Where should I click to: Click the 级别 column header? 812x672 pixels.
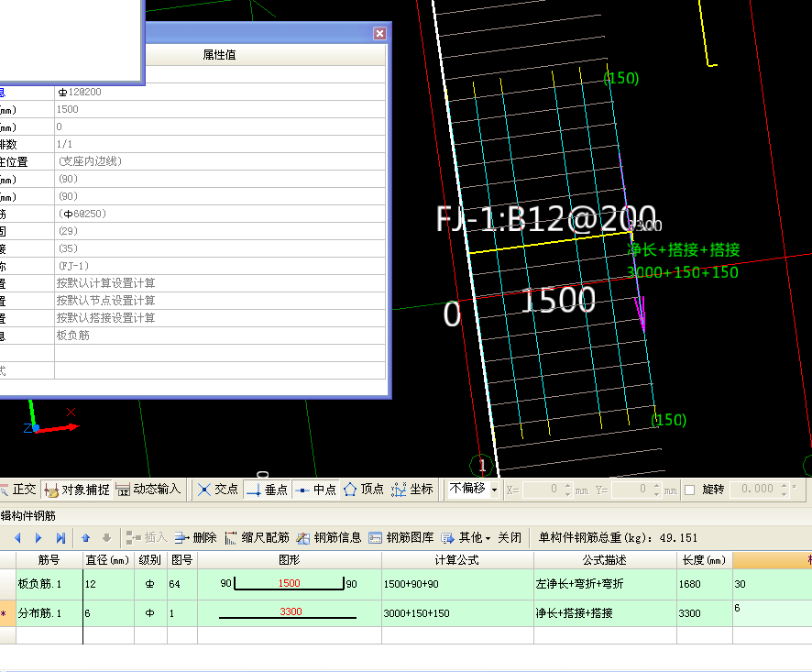coord(150,560)
